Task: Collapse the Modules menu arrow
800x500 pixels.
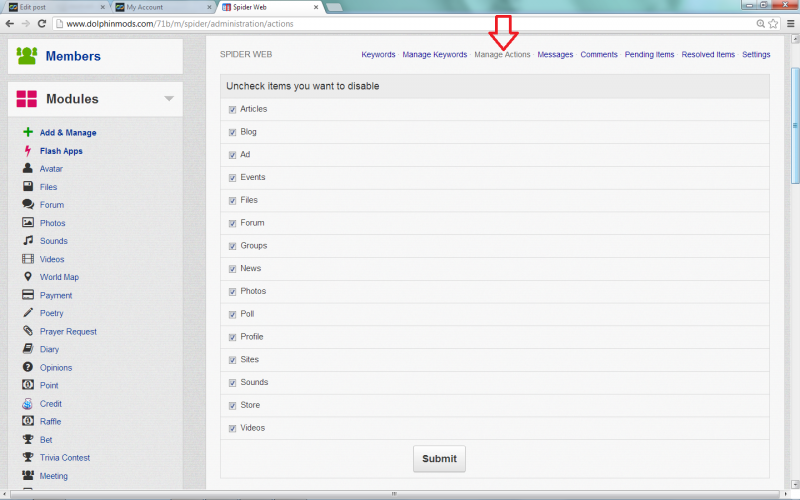Action: point(169,98)
